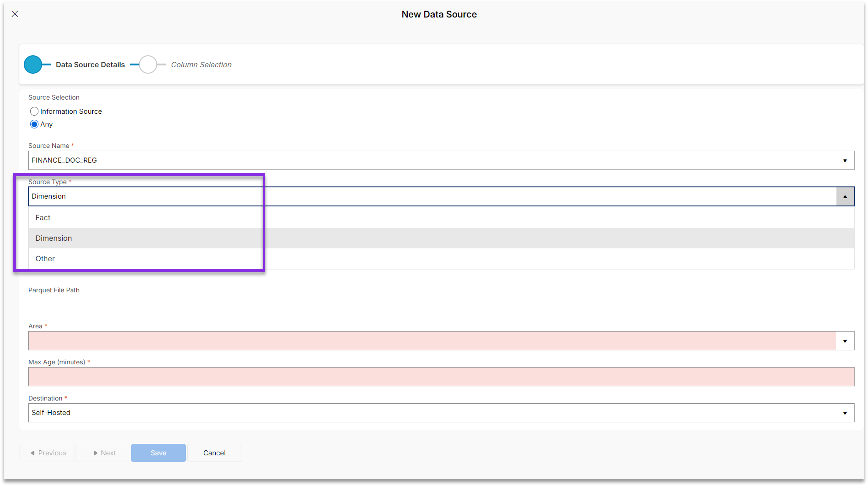Collapse the Source Type dropdown arrow

point(845,196)
